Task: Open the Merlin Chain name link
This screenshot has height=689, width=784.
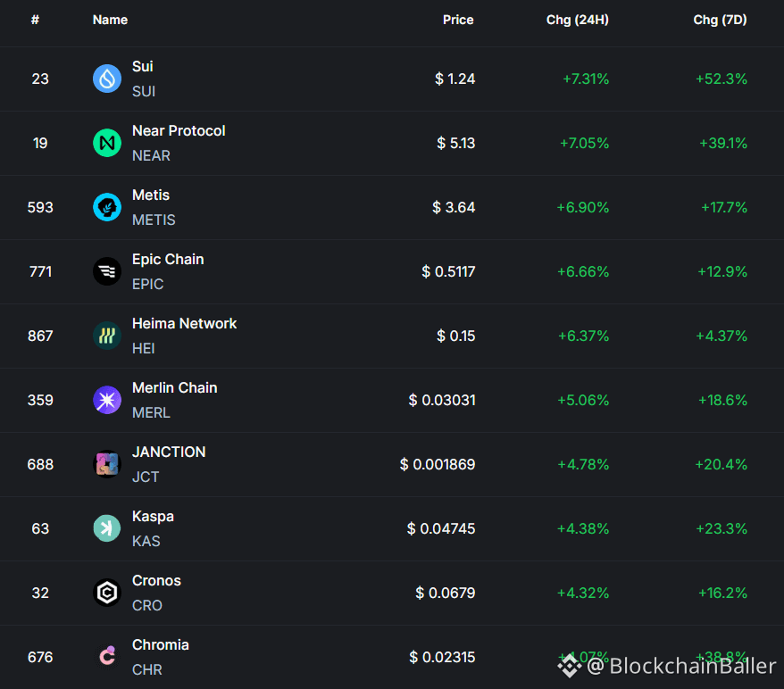Action: pyautogui.click(x=174, y=387)
